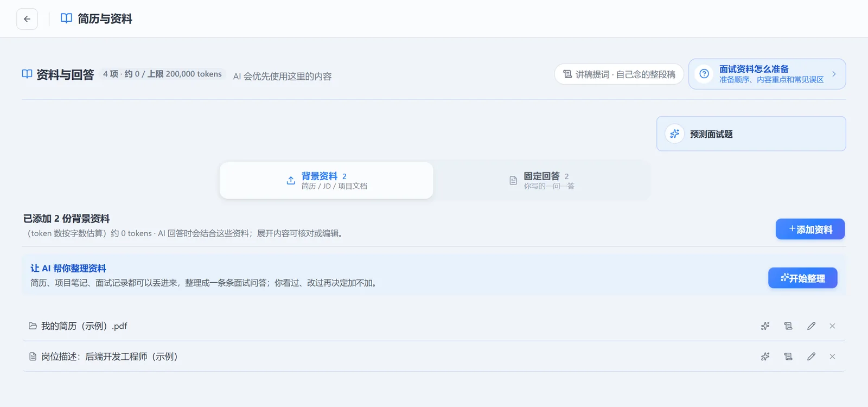Edit 岗位描述：后端开发工程师 with the pencil icon

[x=811, y=357]
